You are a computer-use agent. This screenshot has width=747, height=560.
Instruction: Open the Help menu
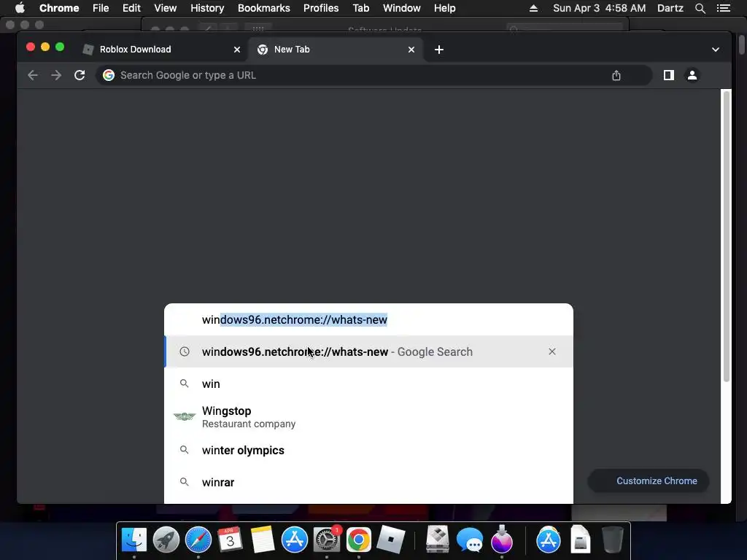point(444,8)
